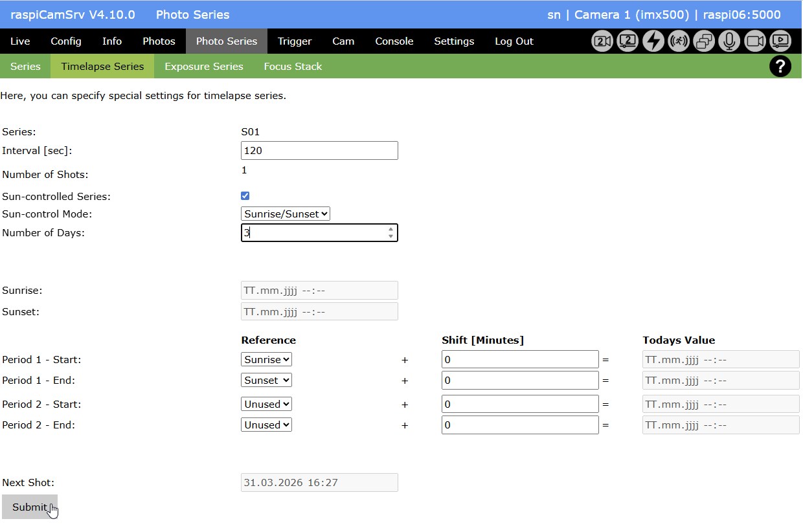
Task: Expand the Period 1 - Start reference dropdown
Action: 266,359
